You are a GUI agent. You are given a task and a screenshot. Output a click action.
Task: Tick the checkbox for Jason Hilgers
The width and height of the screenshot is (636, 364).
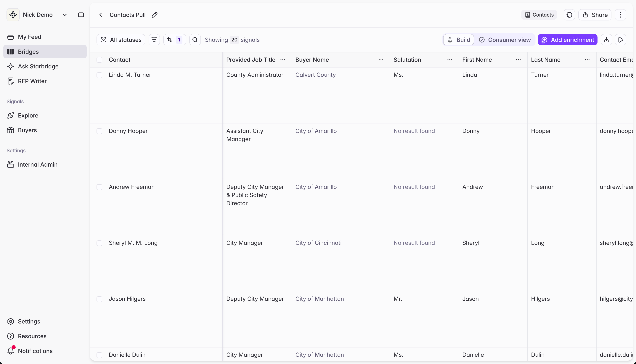click(99, 299)
